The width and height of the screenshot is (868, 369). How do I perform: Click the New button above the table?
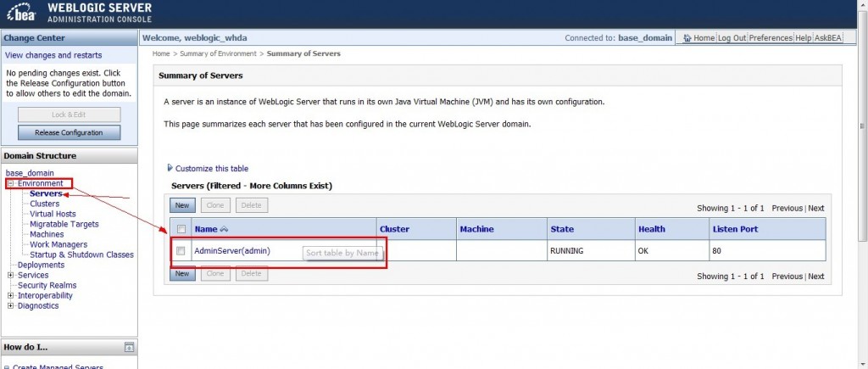(181, 205)
